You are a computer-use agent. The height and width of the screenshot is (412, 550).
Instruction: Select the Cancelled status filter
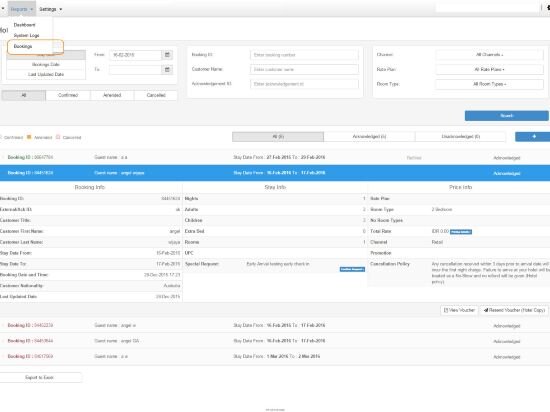156,95
